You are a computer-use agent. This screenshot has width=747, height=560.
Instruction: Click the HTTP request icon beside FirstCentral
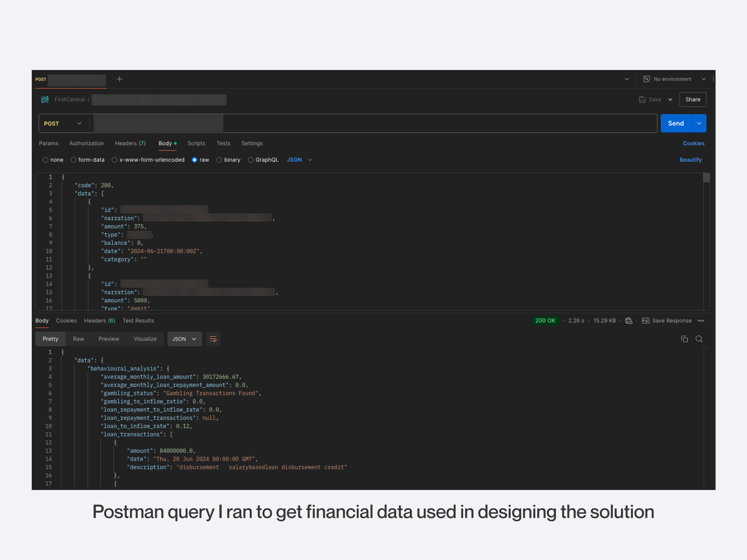click(45, 100)
